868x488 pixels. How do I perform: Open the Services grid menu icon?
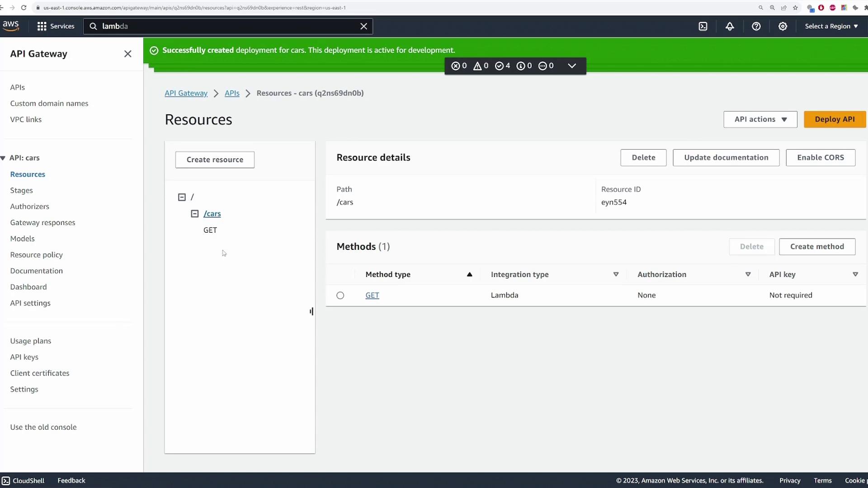coord(42,26)
